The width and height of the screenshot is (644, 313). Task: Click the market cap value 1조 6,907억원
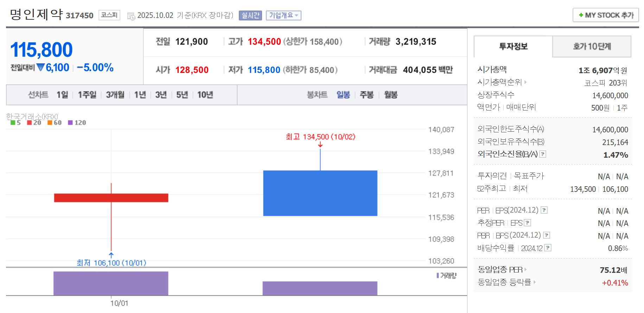click(x=603, y=70)
